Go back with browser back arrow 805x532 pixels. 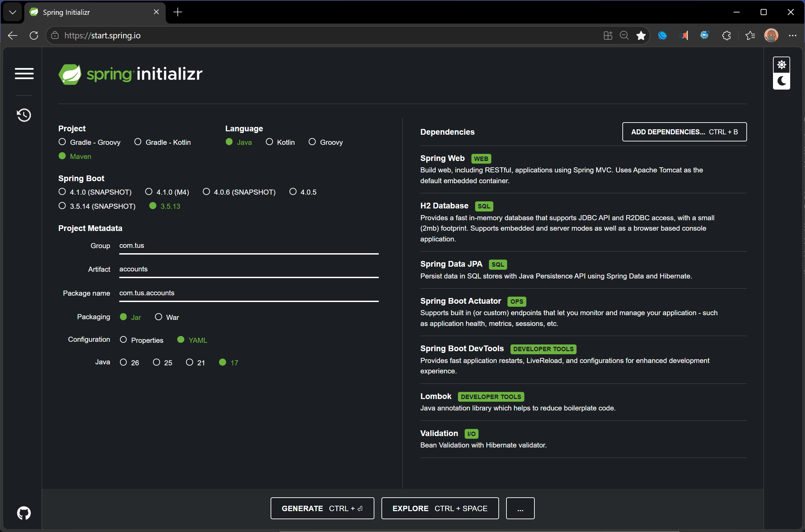click(12, 35)
